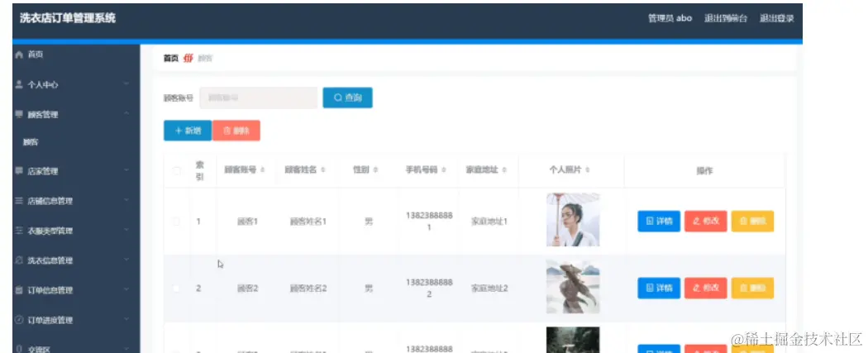Image resolution: width=868 pixels, height=353 pixels.
Task: Sort by the 手机号码 column arrows
Action: [x=444, y=169]
